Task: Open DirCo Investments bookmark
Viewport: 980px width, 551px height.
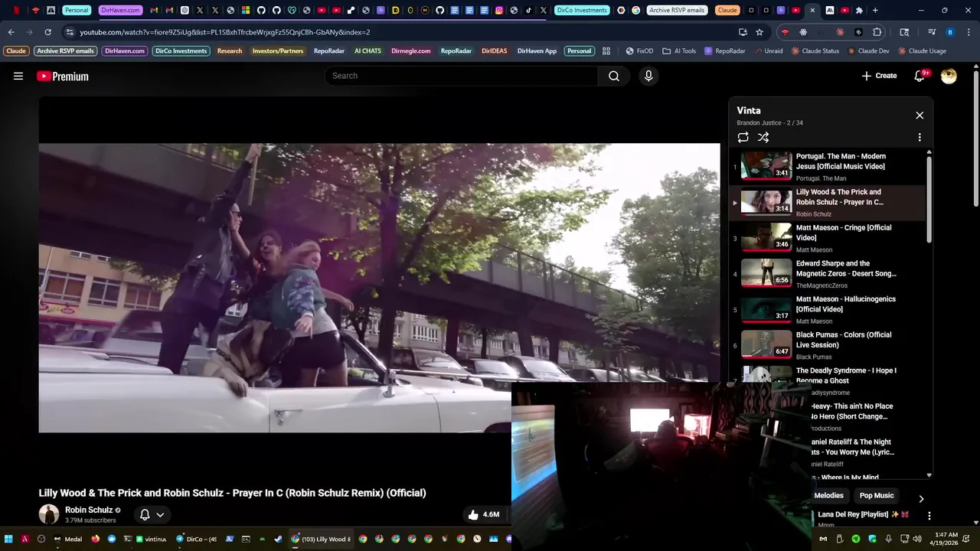Action: click(x=181, y=51)
